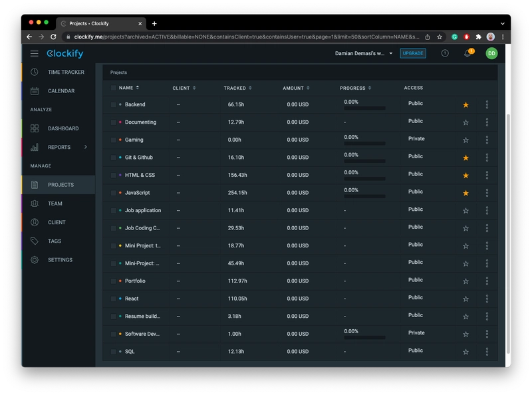Screen dimensions: 532x395
Task: Check the Documenting project checkbox
Action: pos(113,122)
